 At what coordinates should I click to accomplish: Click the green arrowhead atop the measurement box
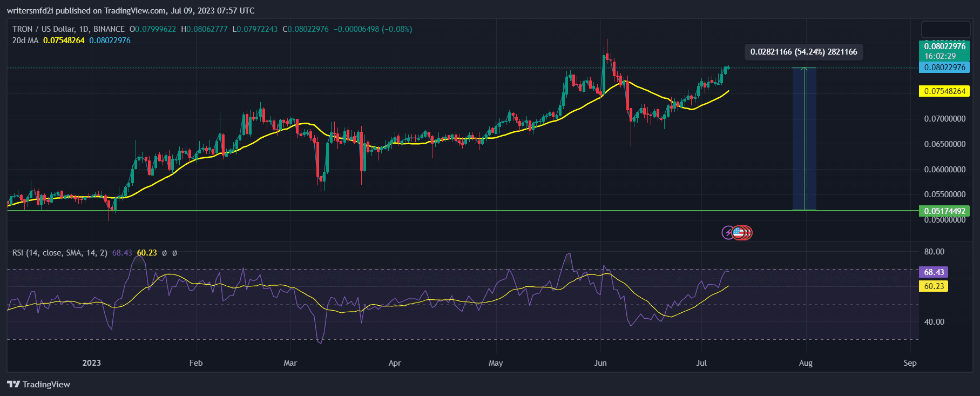(804, 68)
